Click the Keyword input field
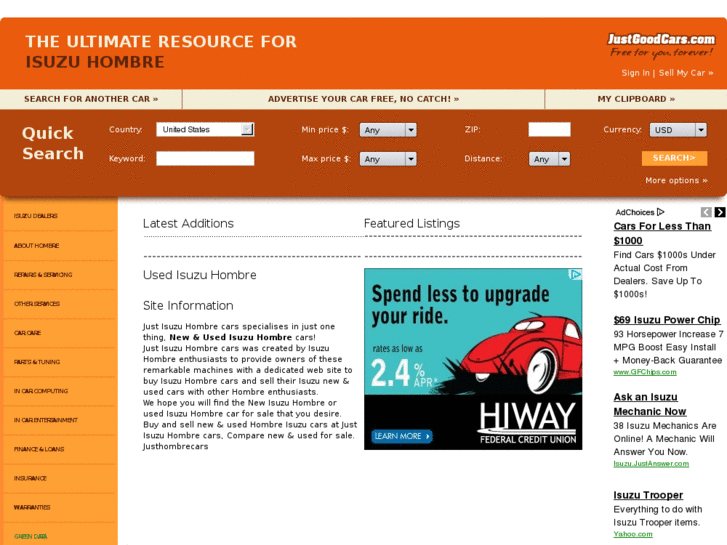 pyautogui.click(x=205, y=159)
